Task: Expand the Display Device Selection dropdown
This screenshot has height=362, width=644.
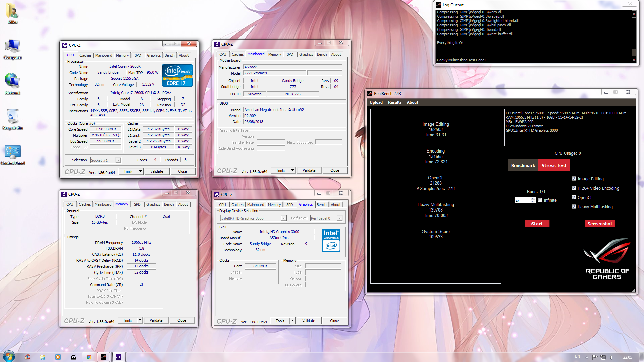Action: (284, 218)
